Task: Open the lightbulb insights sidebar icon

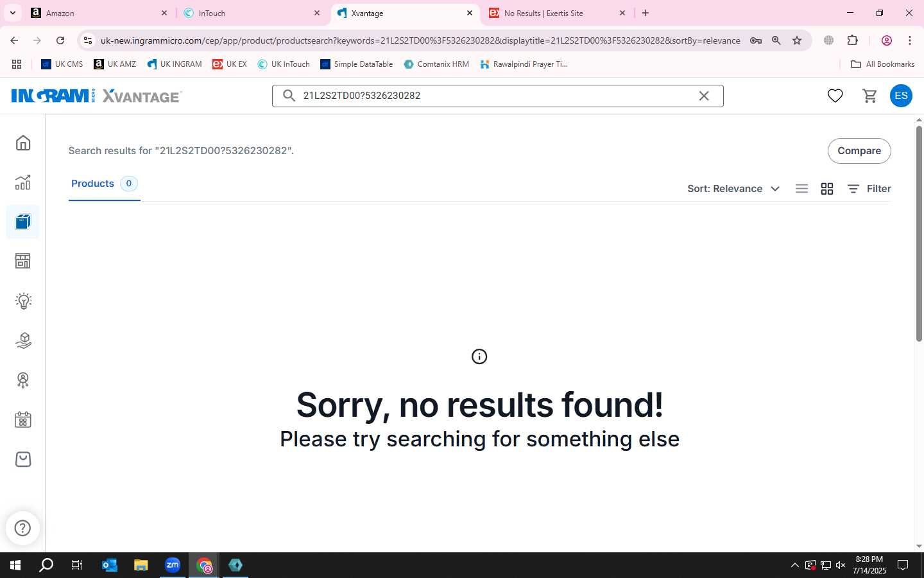Action: tap(23, 301)
